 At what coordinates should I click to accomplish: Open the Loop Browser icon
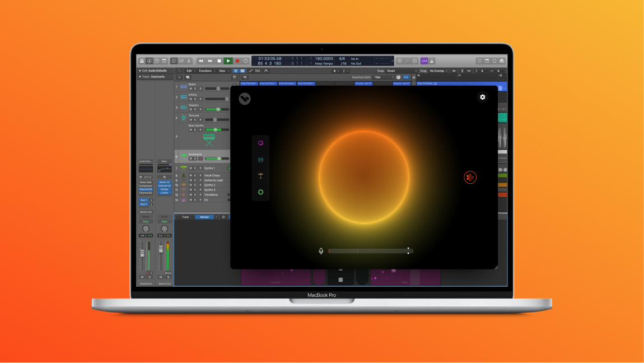[494, 61]
